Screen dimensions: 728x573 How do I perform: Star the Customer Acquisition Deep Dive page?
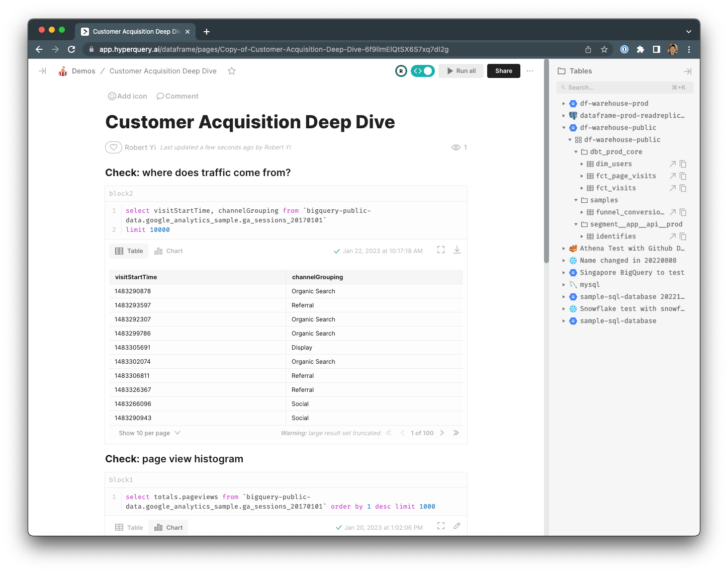tap(231, 71)
